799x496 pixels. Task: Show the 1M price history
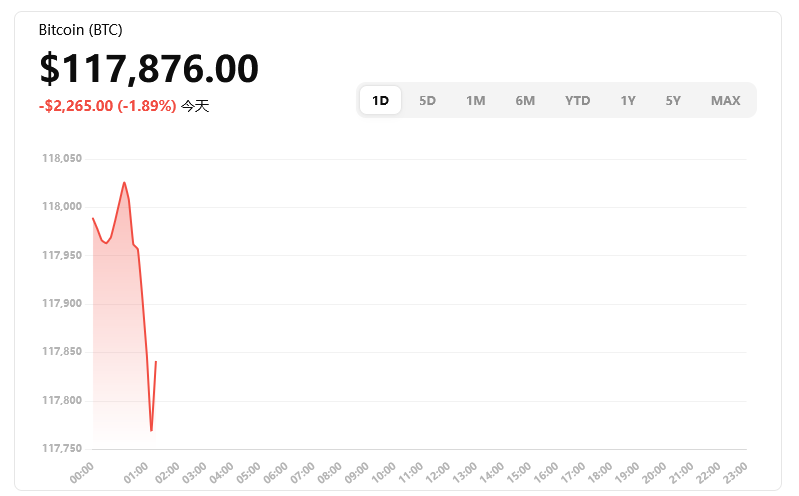point(475,100)
